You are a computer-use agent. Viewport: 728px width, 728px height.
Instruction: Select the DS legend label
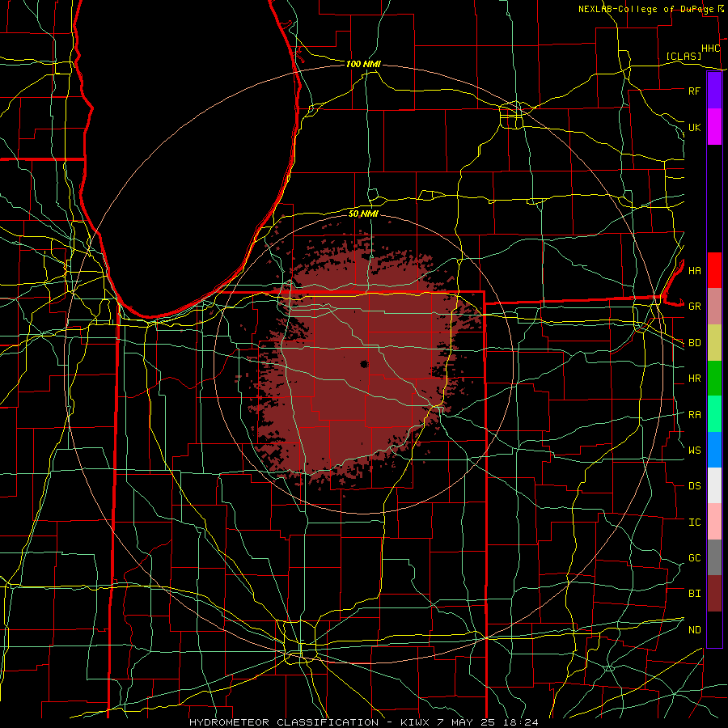click(x=694, y=485)
